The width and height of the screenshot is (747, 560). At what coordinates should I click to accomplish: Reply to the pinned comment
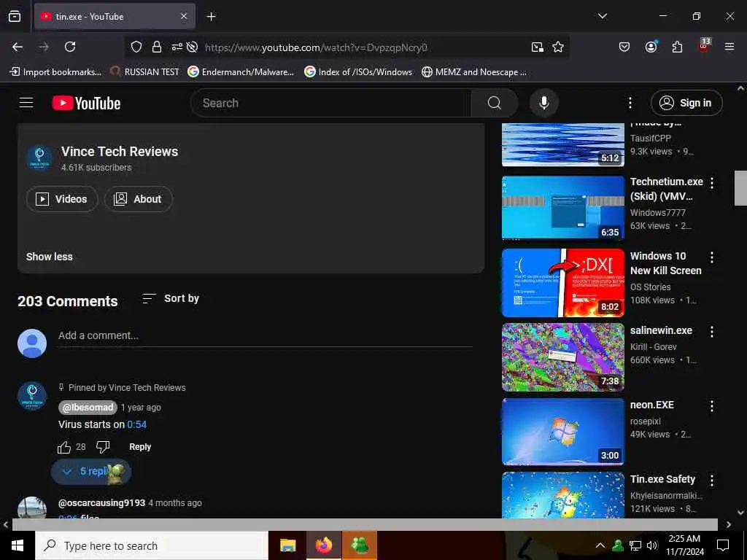[x=140, y=447]
